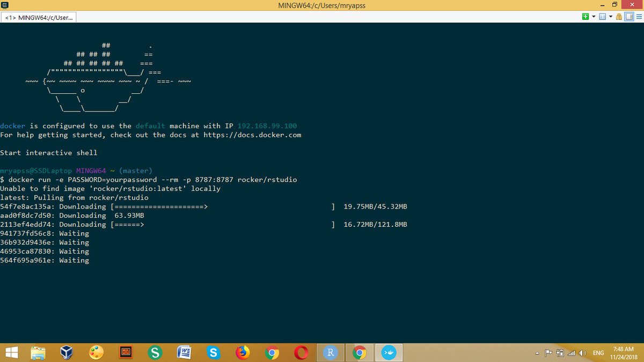
Task: Click the mryapss@SSDLaptop prompt text
Action: coord(36,171)
